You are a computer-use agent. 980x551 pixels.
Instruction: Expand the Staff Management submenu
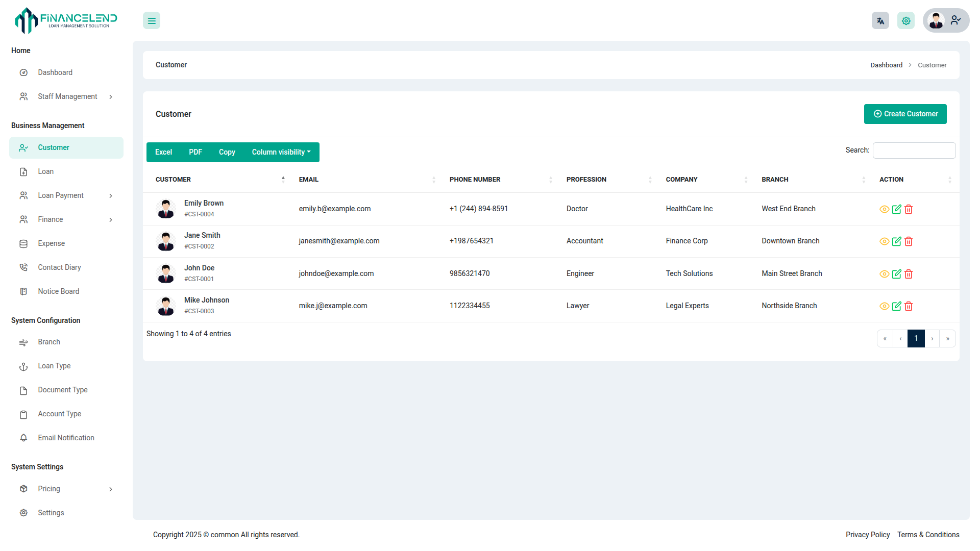click(67, 96)
